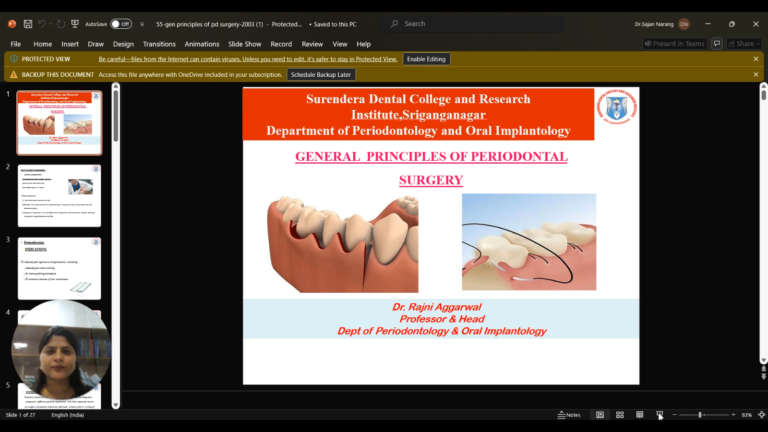
Task: Select slide 3 Premedication thumbnail
Action: click(59, 268)
